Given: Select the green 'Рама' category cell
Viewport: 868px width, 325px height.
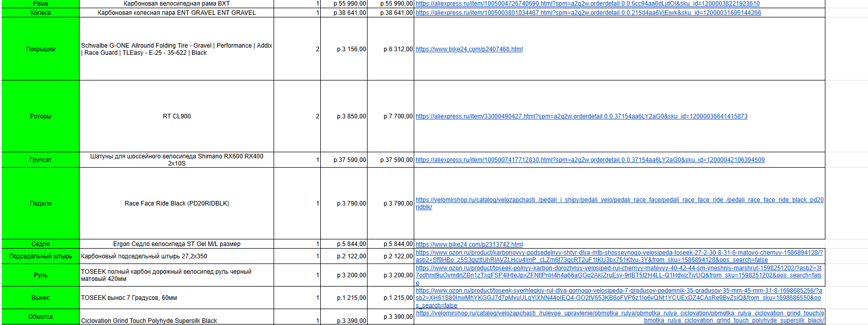Looking at the screenshot, I should point(41,4).
